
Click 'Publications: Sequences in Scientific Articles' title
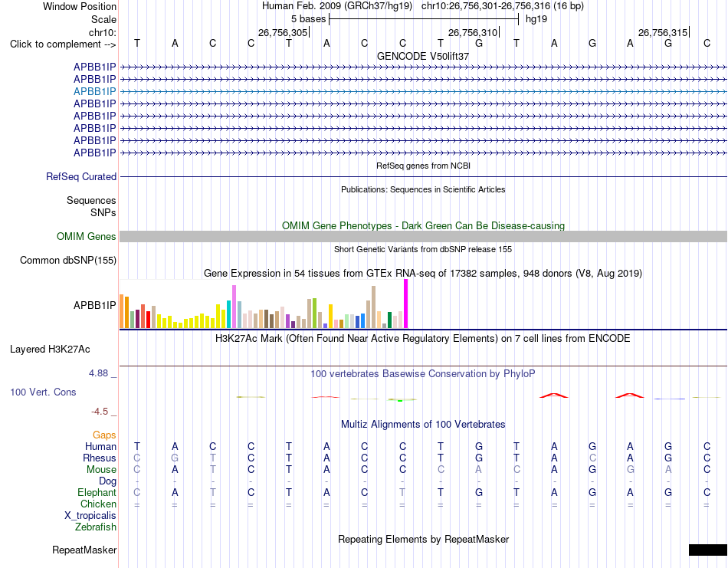tap(423, 189)
